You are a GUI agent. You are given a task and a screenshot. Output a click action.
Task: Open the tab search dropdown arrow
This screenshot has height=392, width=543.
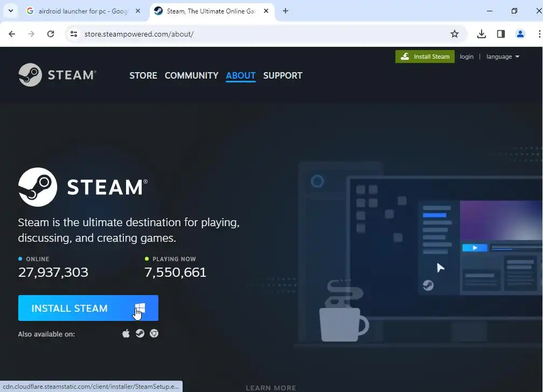(x=11, y=11)
